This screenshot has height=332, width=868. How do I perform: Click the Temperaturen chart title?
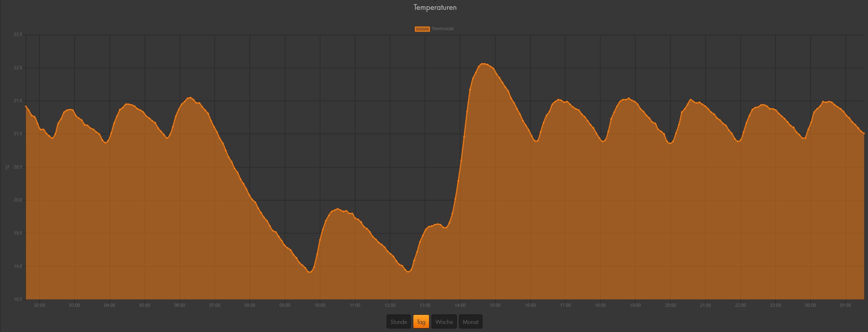pos(435,7)
